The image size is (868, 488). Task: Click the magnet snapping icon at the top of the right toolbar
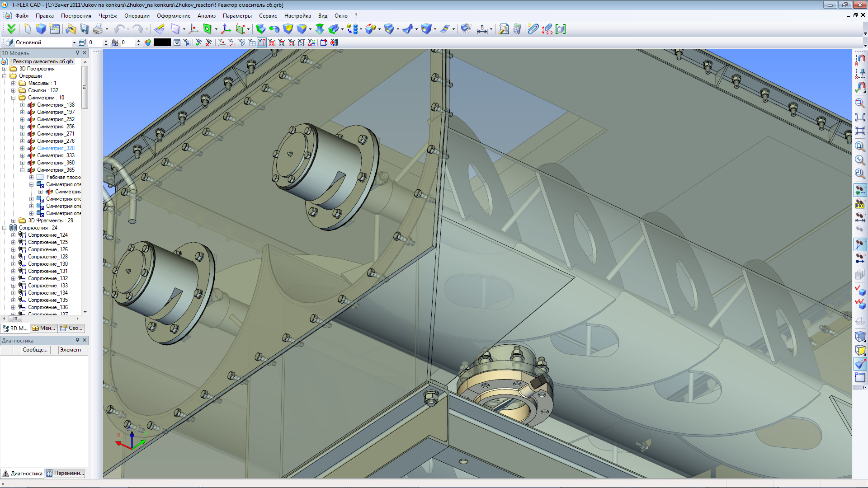coord(861,59)
